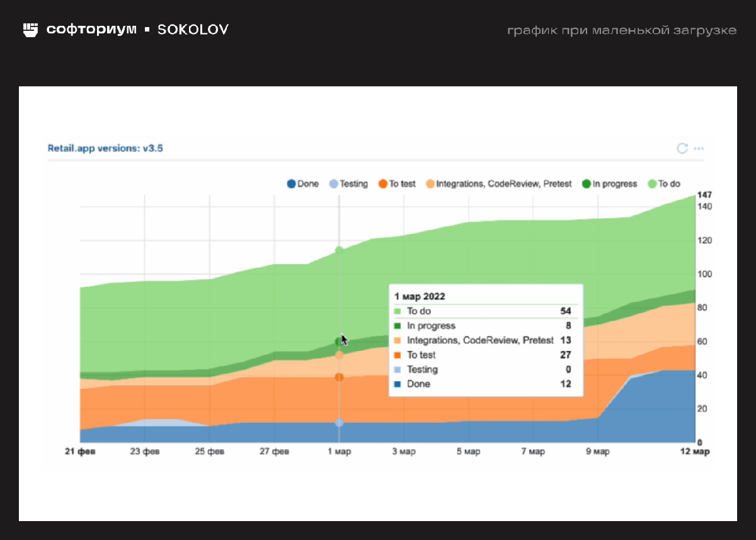Click the light green To do swatch in tooltip

pyautogui.click(x=398, y=311)
